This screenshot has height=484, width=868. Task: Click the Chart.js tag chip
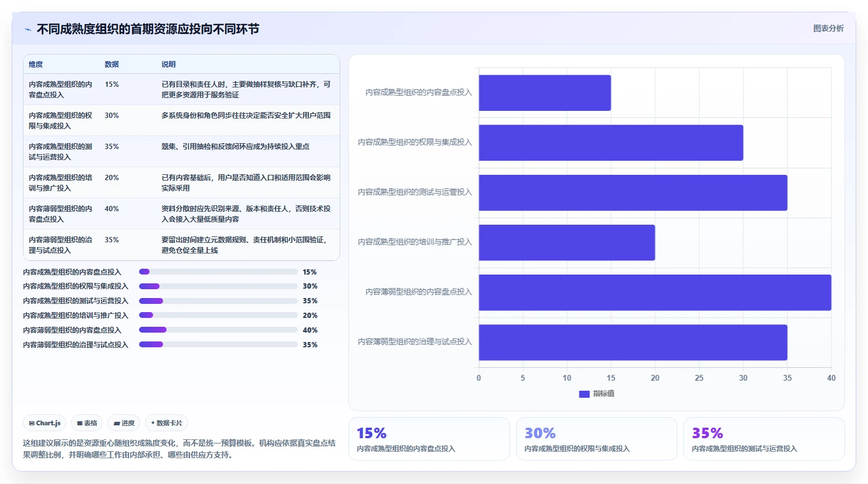click(x=45, y=423)
